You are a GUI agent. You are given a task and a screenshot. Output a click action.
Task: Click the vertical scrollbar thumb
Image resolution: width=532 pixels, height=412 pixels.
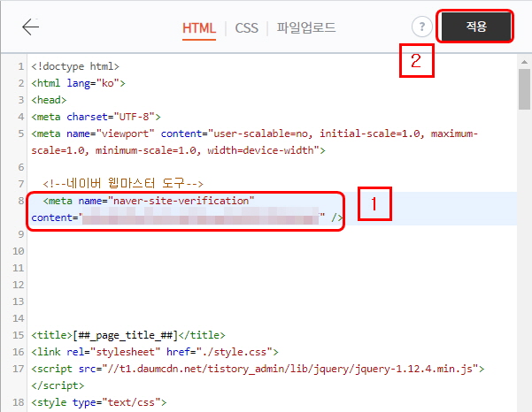click(524, 89)
